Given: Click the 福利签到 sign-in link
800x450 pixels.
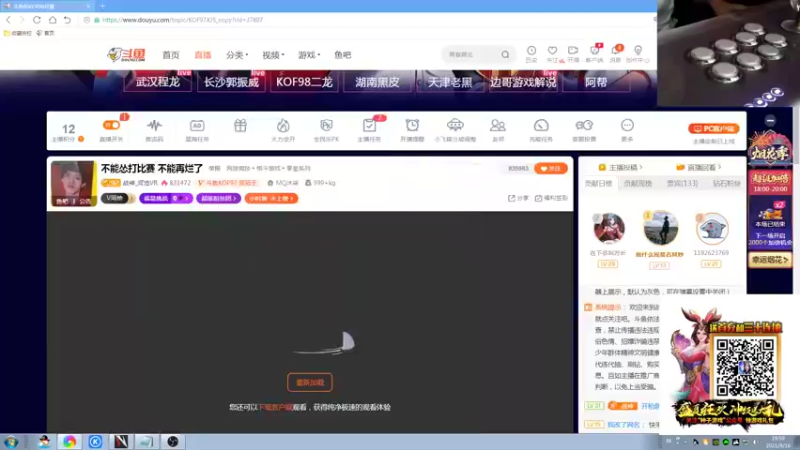Looking at the screenshot, I should (x=551, y=198).
